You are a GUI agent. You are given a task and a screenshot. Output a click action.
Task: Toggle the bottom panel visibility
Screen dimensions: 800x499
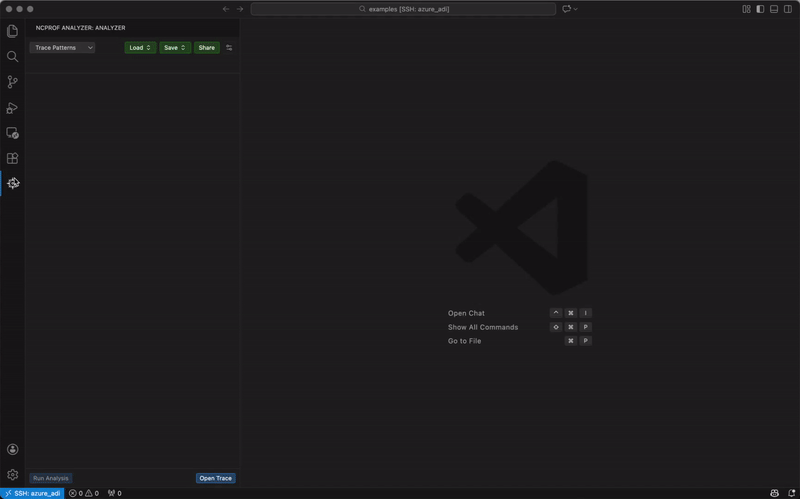pos(774,9)
